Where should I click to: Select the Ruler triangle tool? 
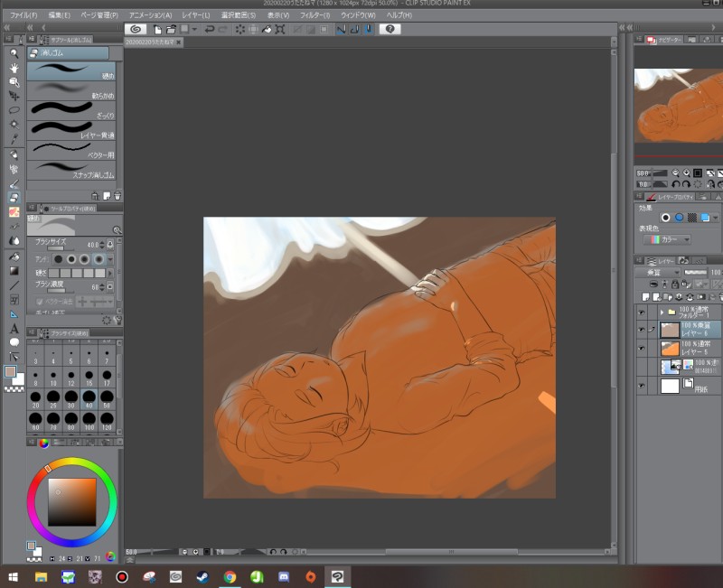[14, 313]
